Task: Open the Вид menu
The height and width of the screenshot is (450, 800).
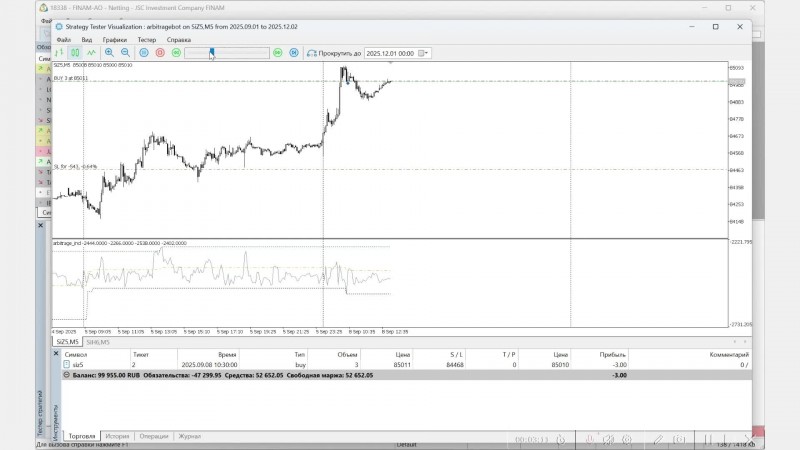Action: click(87, 40)
